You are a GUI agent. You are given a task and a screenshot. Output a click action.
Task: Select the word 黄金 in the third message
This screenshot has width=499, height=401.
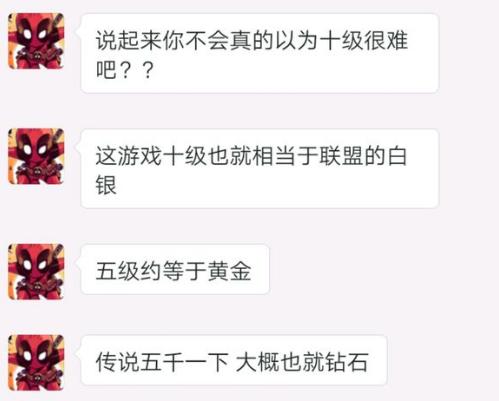tap(229, 271)
